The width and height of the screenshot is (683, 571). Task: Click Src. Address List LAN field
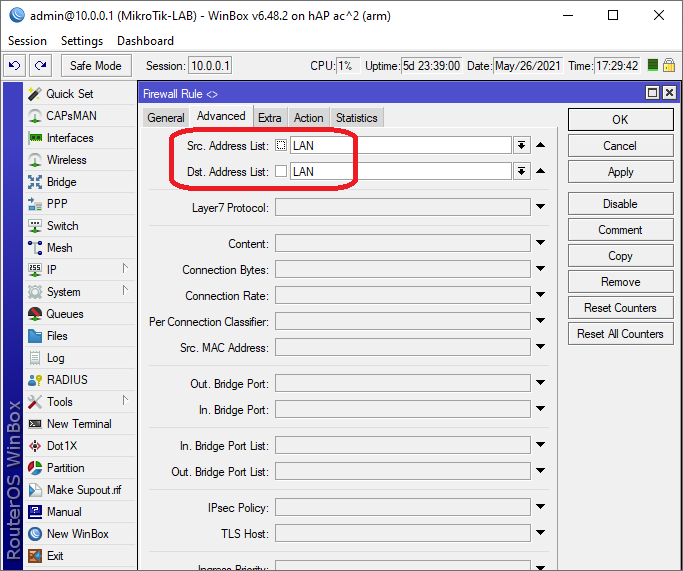tap(401, 145)
